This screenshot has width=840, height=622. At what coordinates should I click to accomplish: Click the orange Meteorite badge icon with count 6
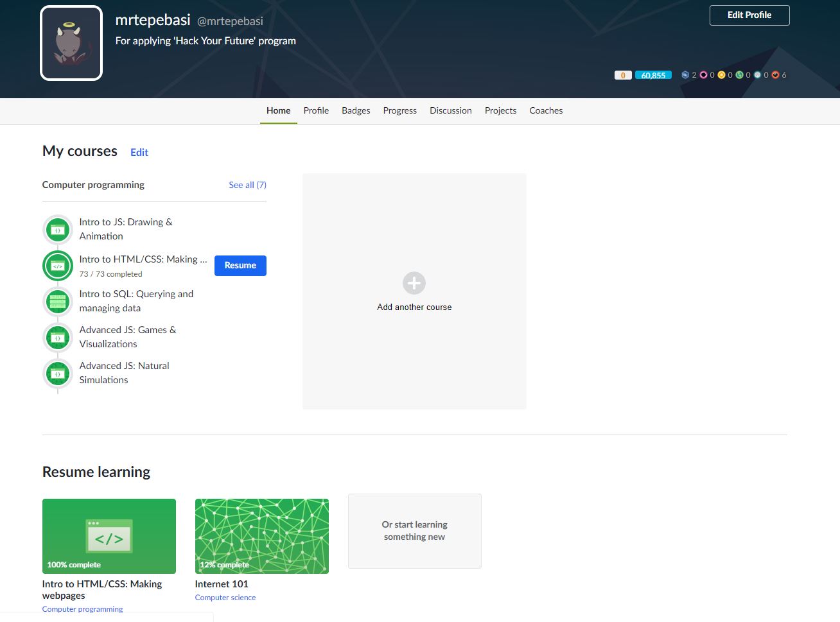(x=775, y=75)
